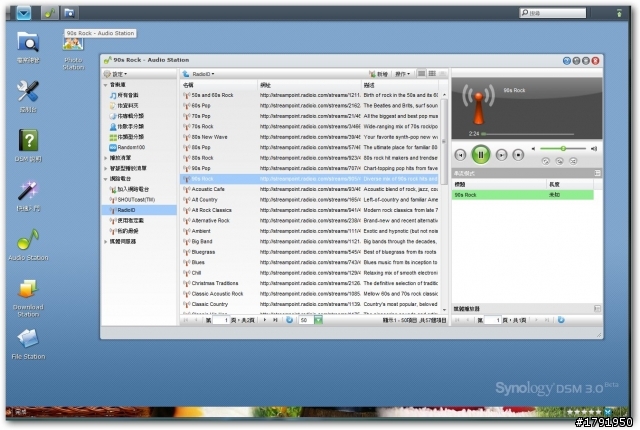Screen dimensions: 640x430
Task: Click the add radio station button
Action: [x=378, y=74]
